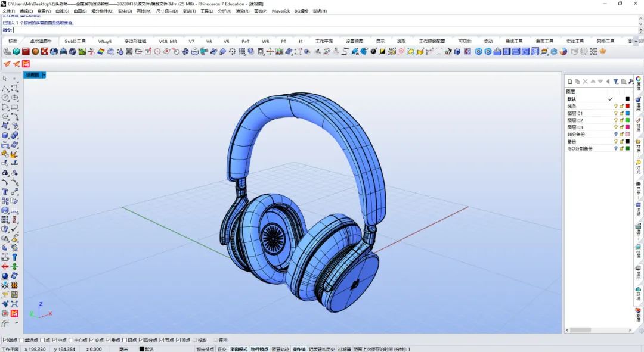Open the 曲线(C) menu
Screen dimensions: 644x352
[x=62, y=11]
